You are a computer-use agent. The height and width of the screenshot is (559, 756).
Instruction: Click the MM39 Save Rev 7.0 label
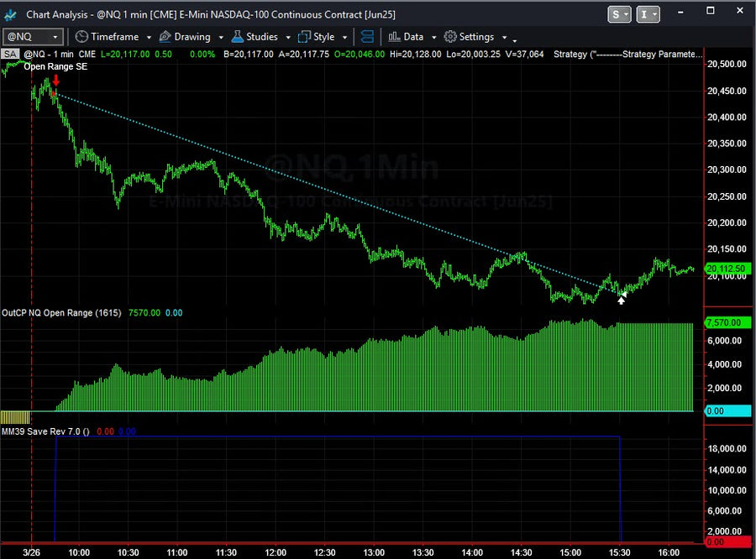(x=45, y=431)
